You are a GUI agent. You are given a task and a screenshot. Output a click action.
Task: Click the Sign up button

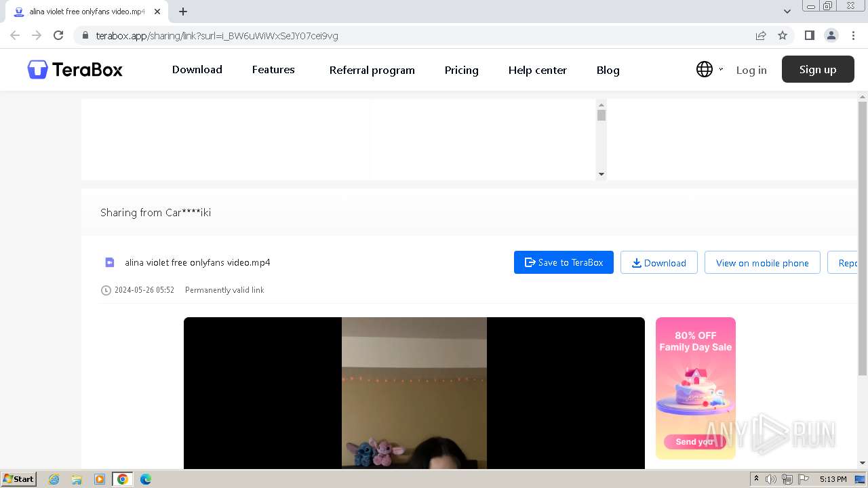point(818,69)
